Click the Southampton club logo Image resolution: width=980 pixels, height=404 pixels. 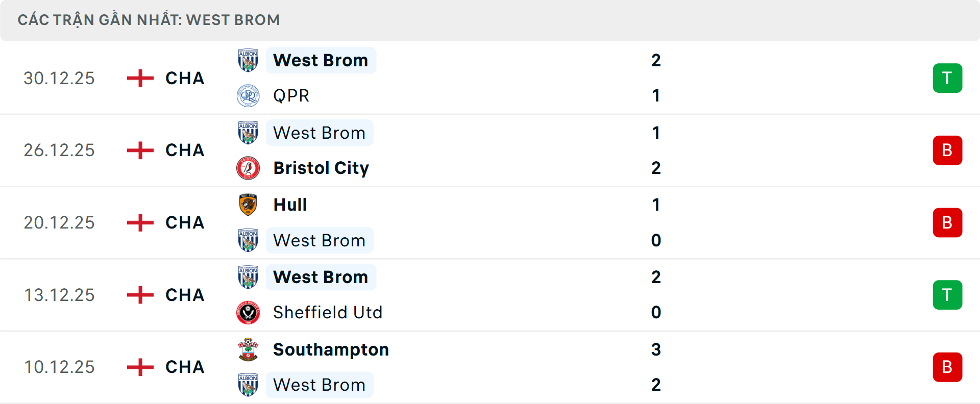click(x=248, y=349)
